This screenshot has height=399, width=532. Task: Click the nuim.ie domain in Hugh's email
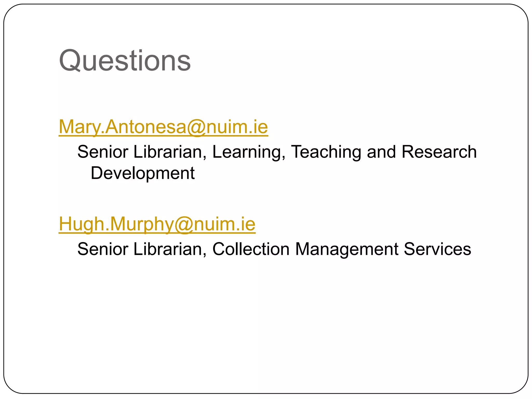224,224
